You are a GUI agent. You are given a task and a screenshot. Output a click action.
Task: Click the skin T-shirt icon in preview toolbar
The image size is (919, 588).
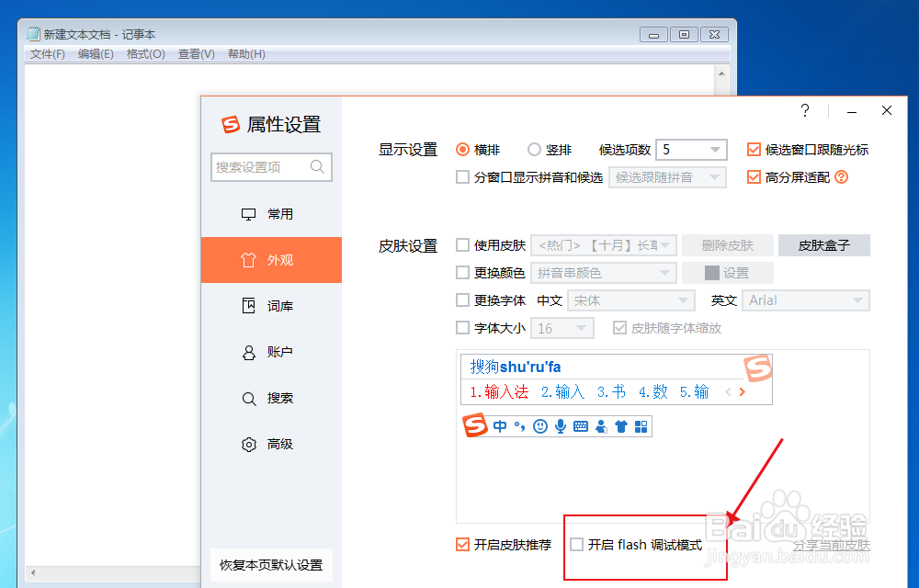pos(621,426)
